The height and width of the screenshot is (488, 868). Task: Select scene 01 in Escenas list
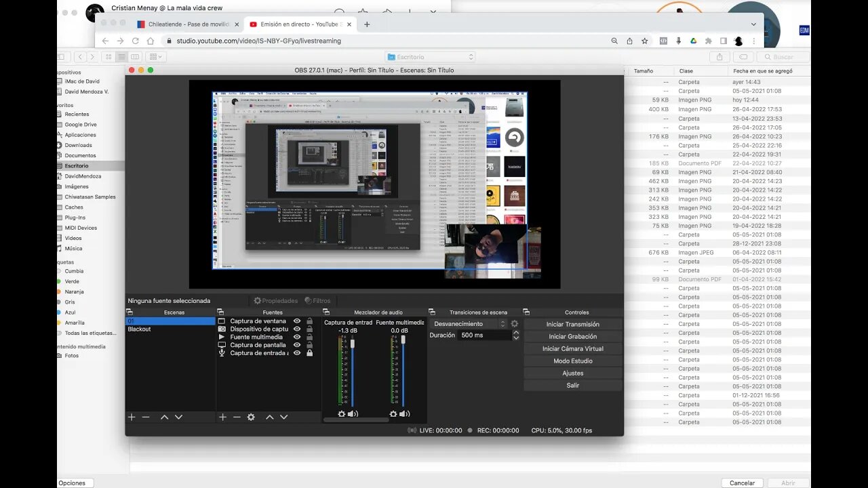click(x=170, y=321)
